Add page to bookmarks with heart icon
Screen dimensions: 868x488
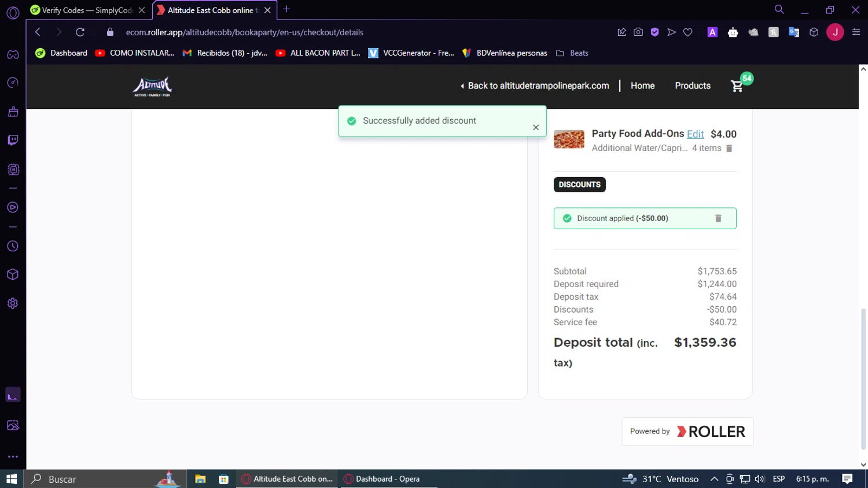point(688,32)
